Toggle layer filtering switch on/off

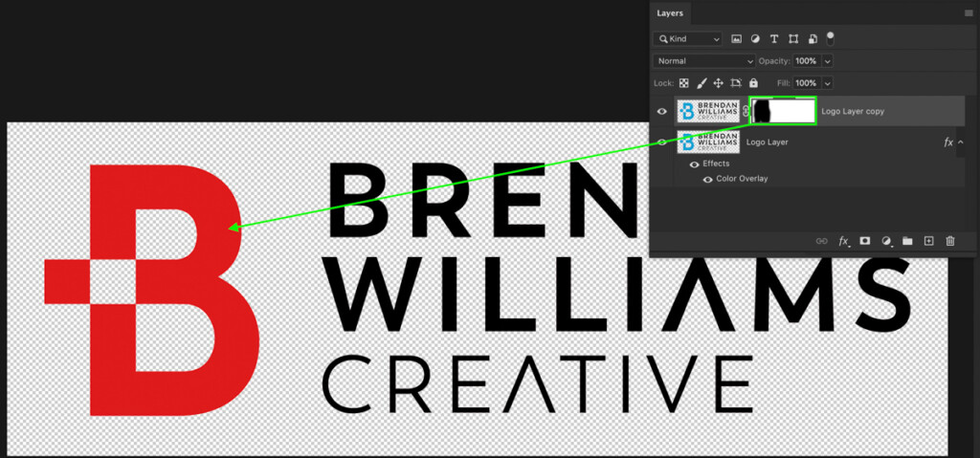[830, 38]
